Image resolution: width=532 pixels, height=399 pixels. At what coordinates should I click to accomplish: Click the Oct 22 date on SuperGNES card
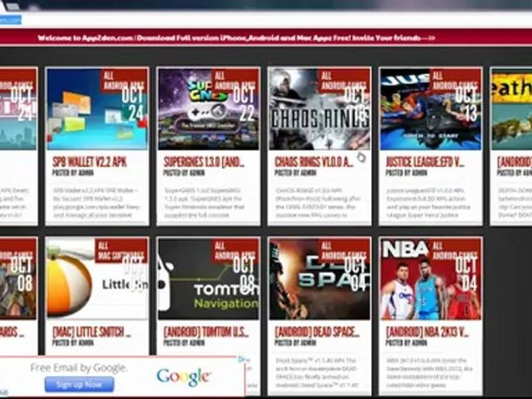coord(245,104)
